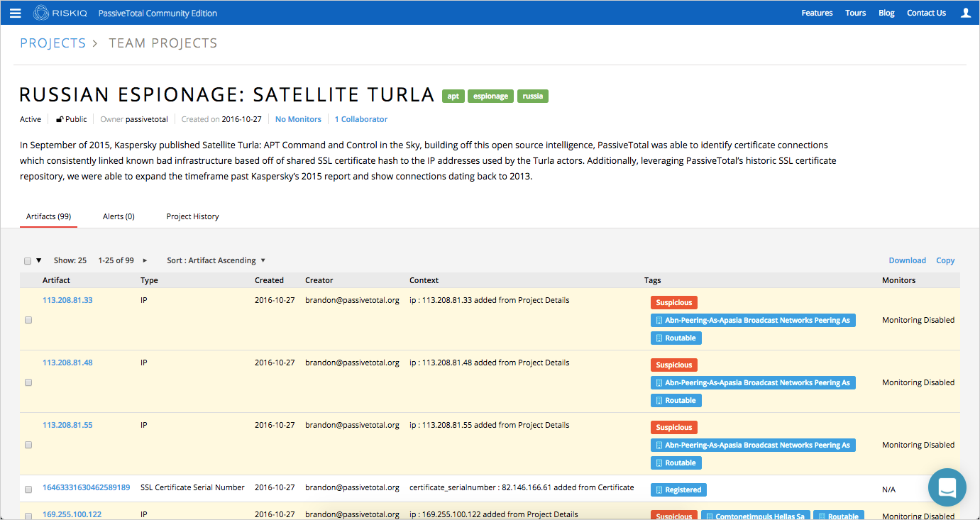The height and width of the screenshot is (520, 980).
Task: Click the project title Russian Espionage: Satellite Turla
Action: coord(227,94)
